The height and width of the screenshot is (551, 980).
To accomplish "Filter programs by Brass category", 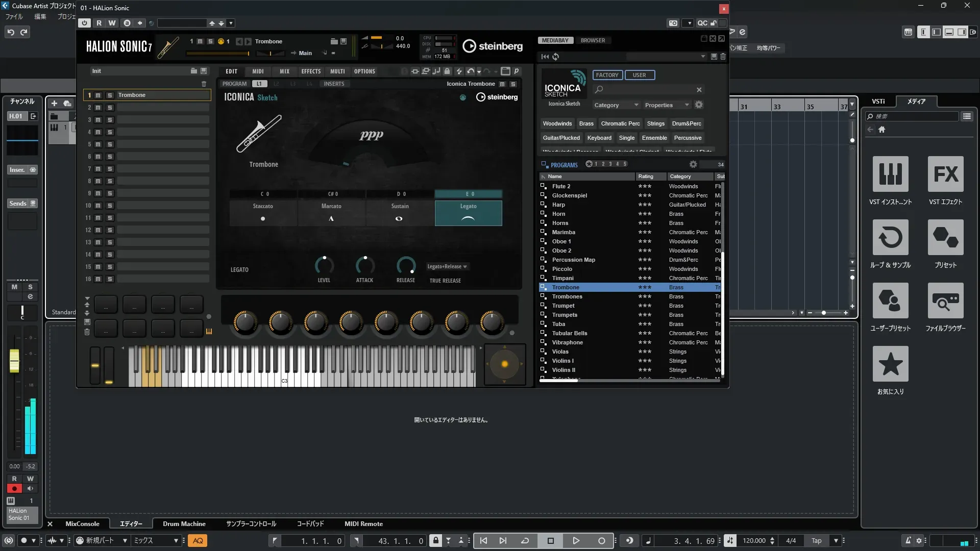I will pyautogui.click(x=586, y=123).
